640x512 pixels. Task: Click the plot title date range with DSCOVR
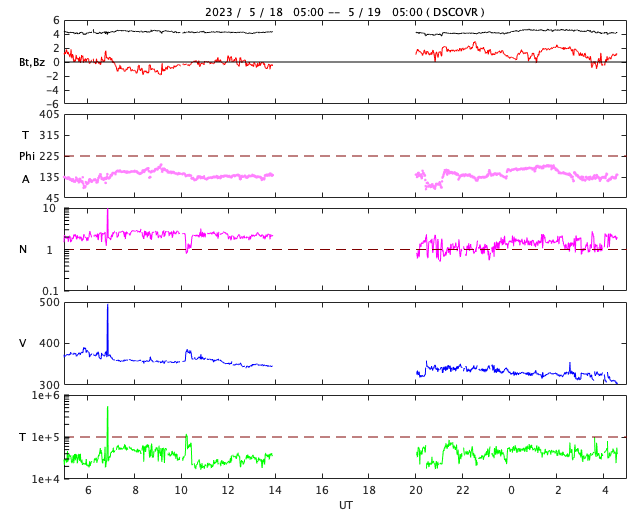click(344, 12)
